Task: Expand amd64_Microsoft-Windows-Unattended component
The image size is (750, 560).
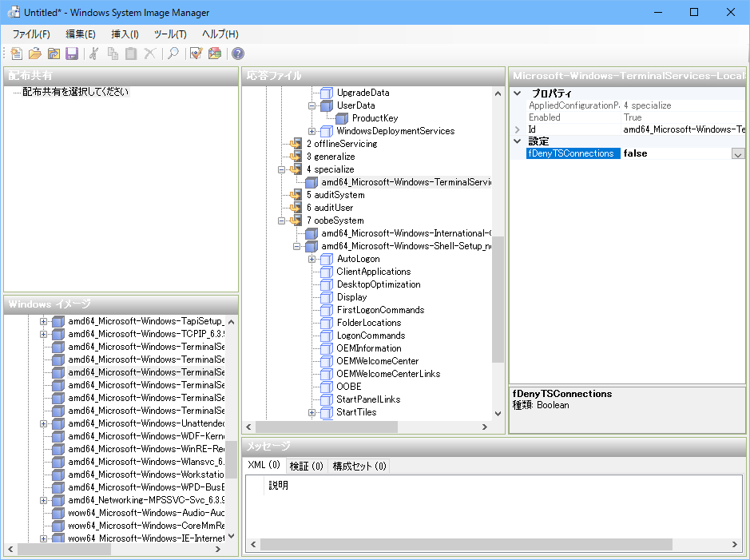Action: 43,423
